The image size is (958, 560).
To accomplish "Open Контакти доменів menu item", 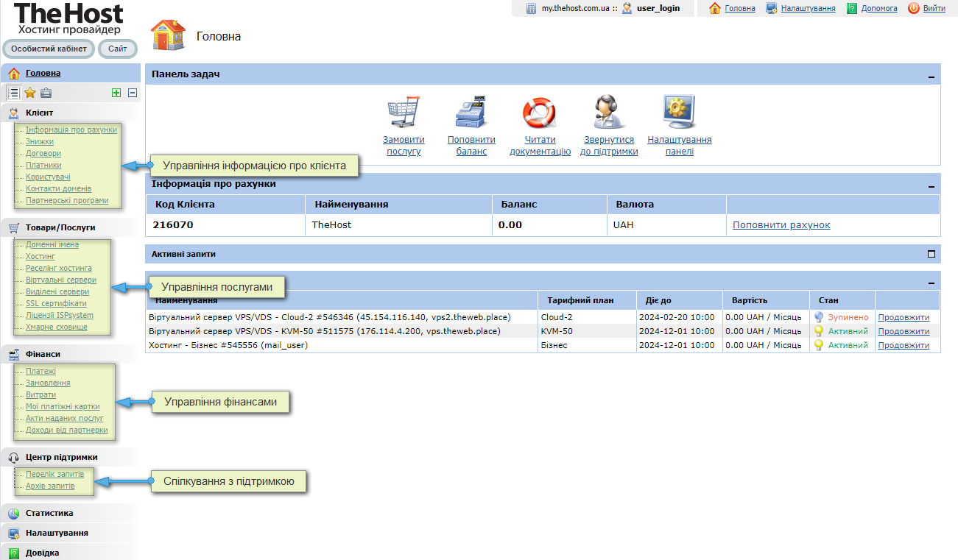I will tap(59, 188).
